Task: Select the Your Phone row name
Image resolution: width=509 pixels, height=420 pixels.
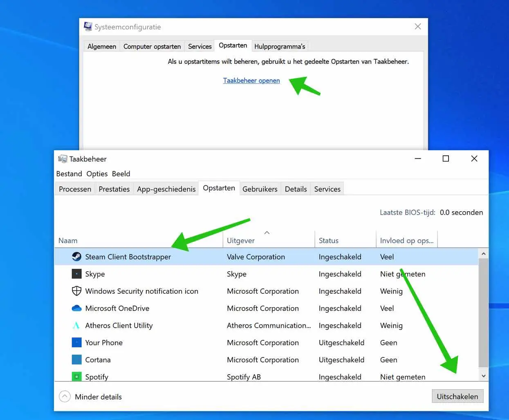Action: pyautogui.click(x=104, y=342)
